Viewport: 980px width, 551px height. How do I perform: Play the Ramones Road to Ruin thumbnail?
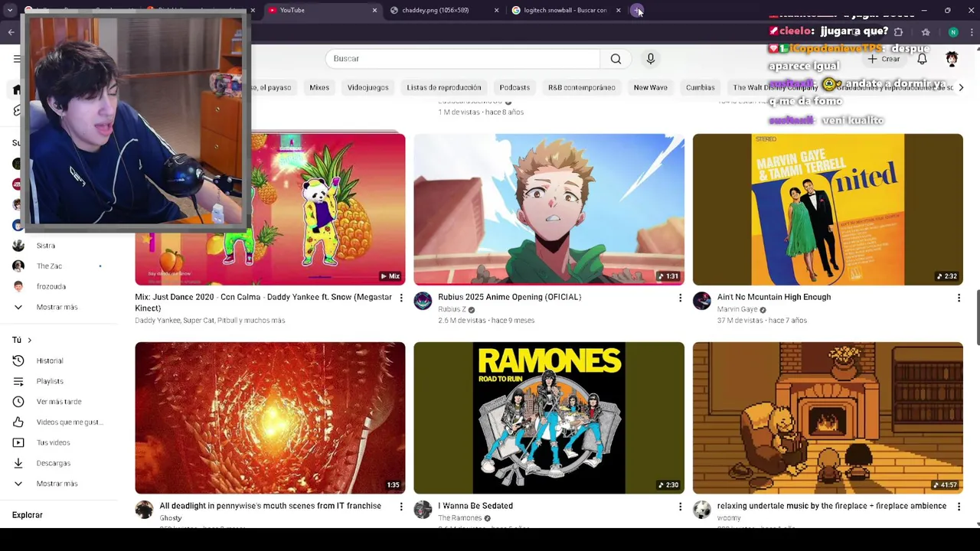click(x=549, y=418)
